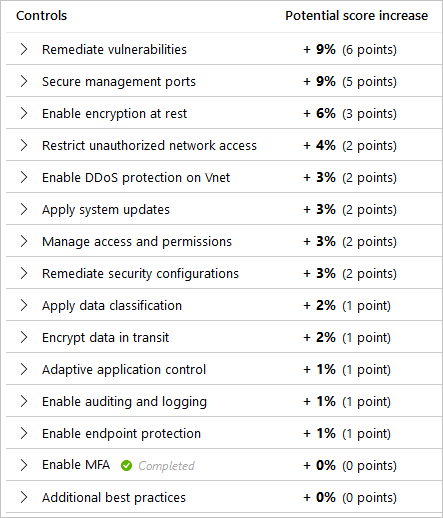Expand Remediate security configurations chevron

[24, 273]
